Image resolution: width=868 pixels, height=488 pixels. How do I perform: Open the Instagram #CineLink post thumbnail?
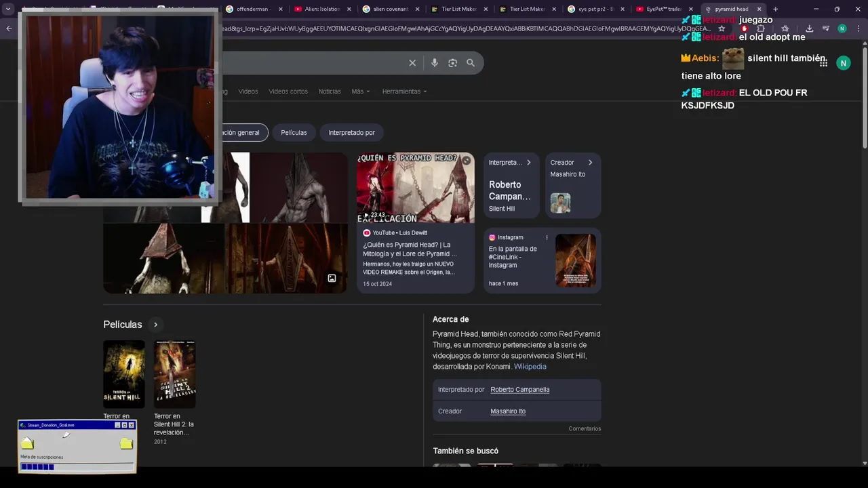pos(576,260)
